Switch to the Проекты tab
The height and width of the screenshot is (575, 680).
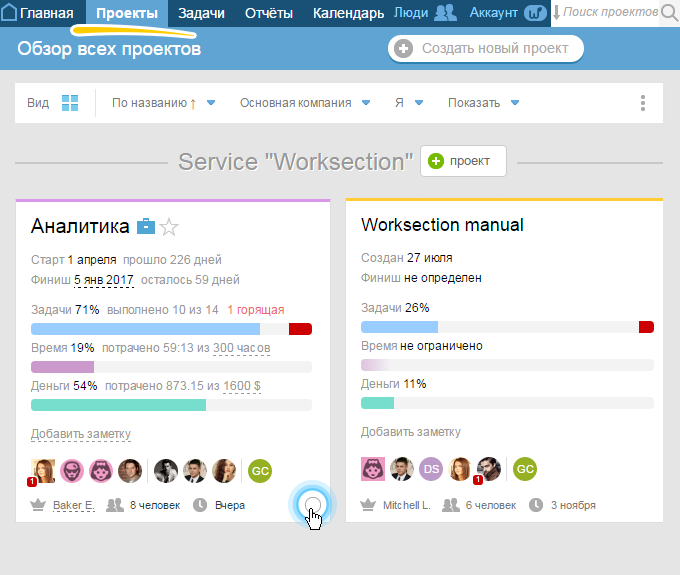click(x=127, y=13)
